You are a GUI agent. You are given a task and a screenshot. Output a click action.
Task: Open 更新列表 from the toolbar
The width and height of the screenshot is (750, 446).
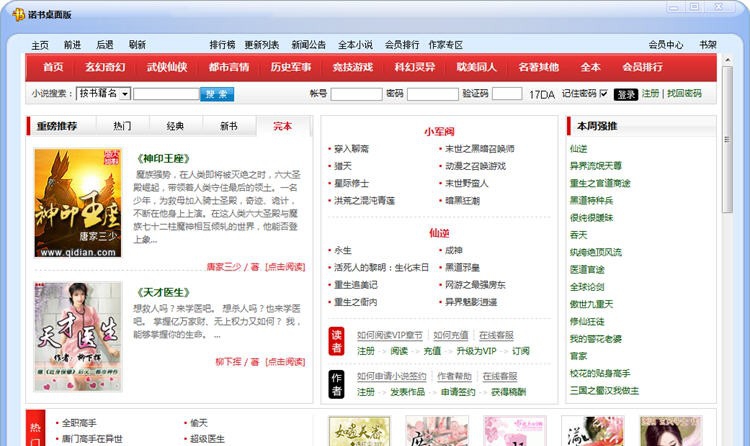pos(262,45)
